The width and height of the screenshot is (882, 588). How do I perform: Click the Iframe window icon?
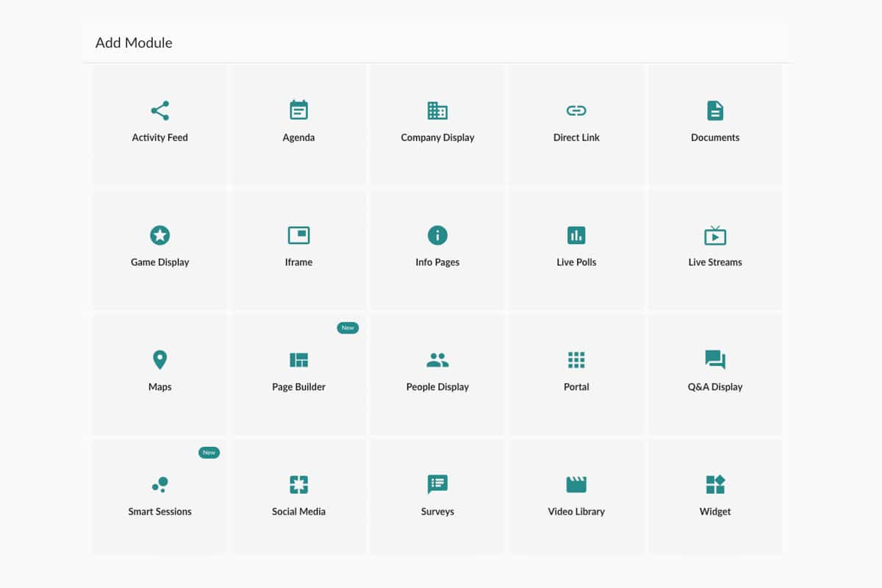[x=298, y=235]
